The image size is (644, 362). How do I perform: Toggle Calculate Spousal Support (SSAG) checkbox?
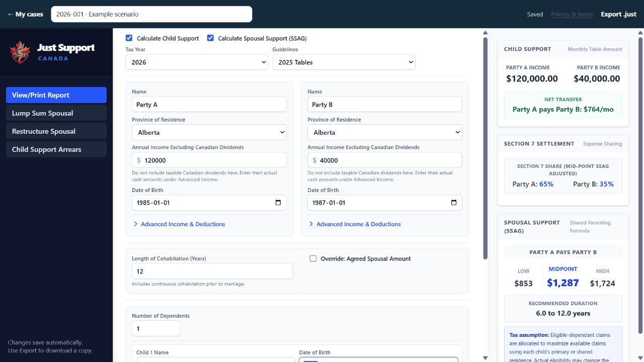click(210, 38)
